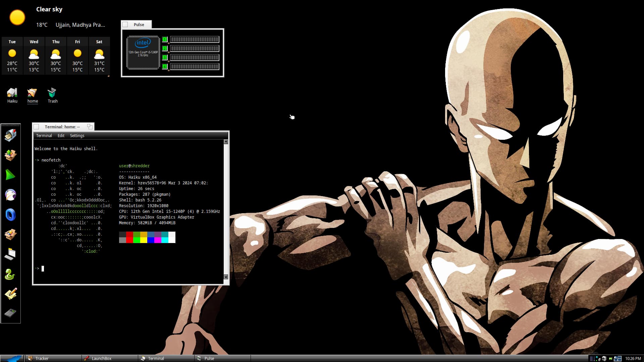
Task: Open the snake icon in LaunchBox
Action: click(10, 274)
